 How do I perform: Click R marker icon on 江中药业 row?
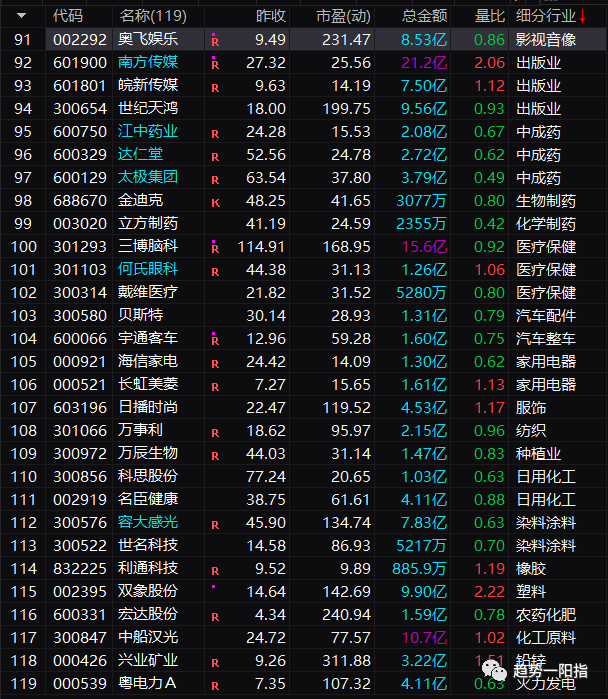pyautogui.click(x=215, y=134)
